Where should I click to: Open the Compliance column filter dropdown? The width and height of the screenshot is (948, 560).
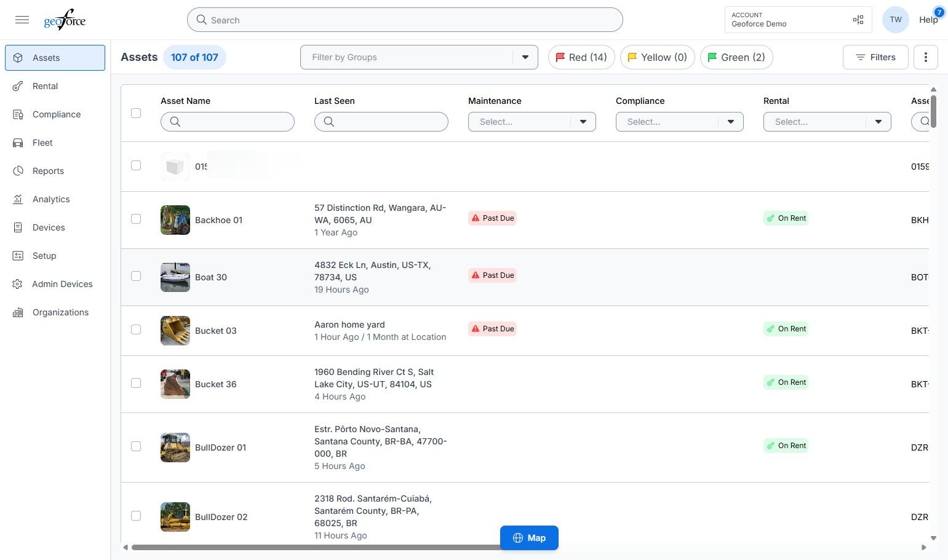[680, 122]
